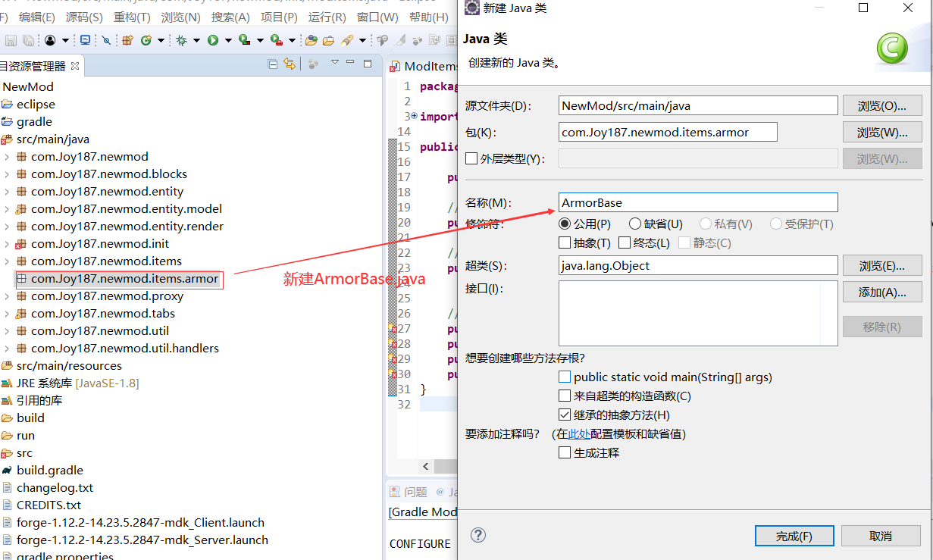Enable the generate comments checkbox

click(564, 452)
